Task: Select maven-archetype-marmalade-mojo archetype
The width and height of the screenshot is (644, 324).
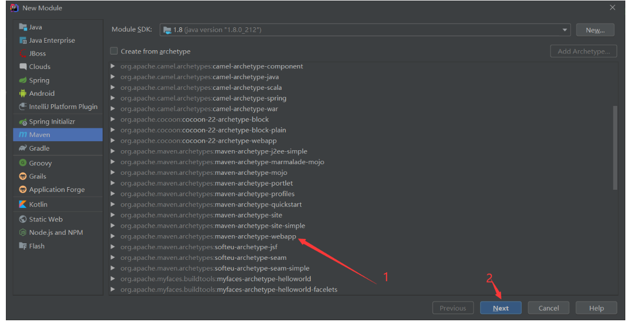Action: click(222, 162)
